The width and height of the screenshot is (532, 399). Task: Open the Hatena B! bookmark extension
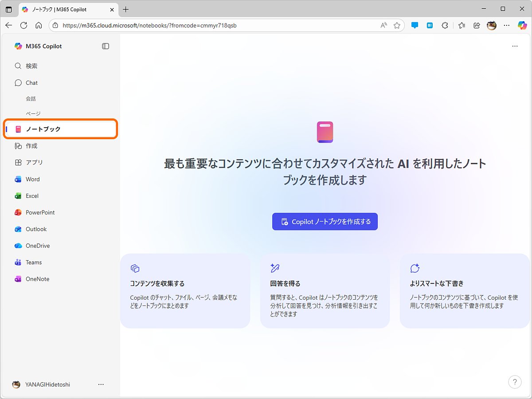430,25
